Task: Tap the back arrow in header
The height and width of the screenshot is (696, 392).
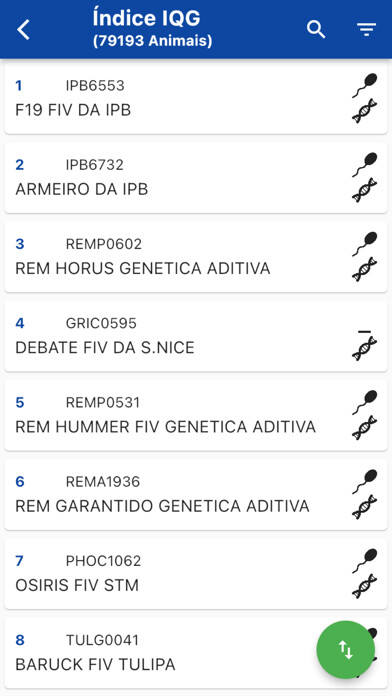Action: [x=24, y=30]
